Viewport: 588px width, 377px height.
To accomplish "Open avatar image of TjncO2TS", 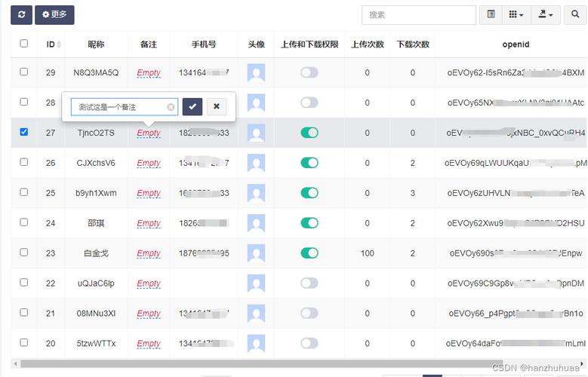I will (256, 133).
